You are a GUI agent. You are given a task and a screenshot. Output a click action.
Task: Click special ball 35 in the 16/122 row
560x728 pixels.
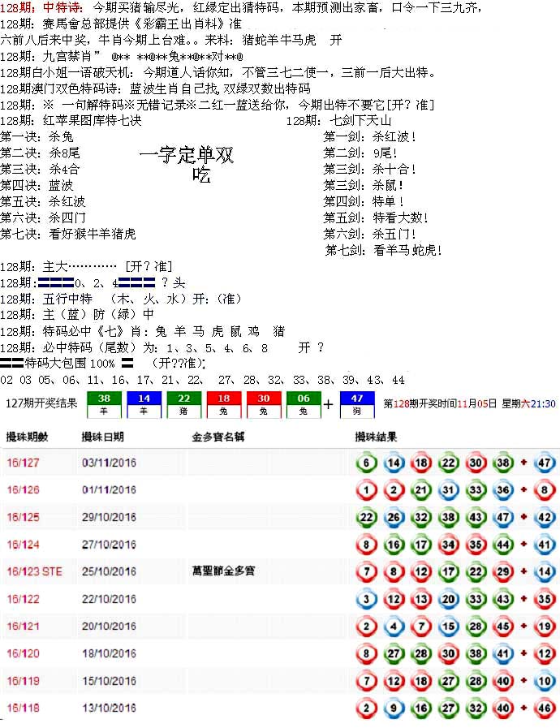tap(545, 599)
